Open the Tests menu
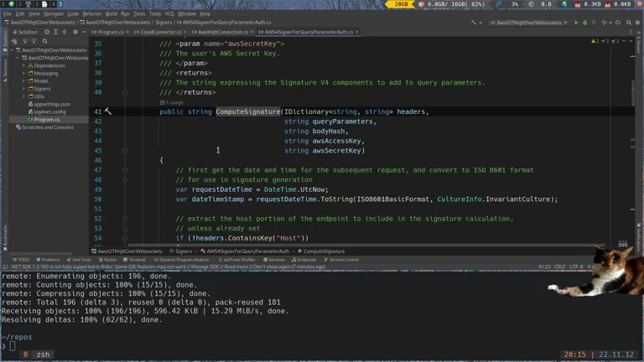The image size is (644, 362). [x=139, y=13]
